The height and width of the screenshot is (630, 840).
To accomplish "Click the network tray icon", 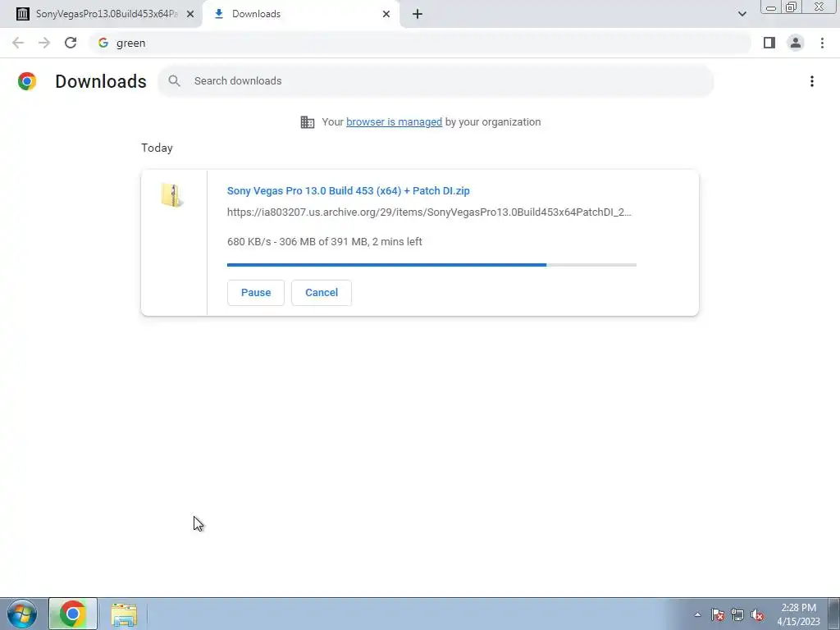I will tap(737, 614).
